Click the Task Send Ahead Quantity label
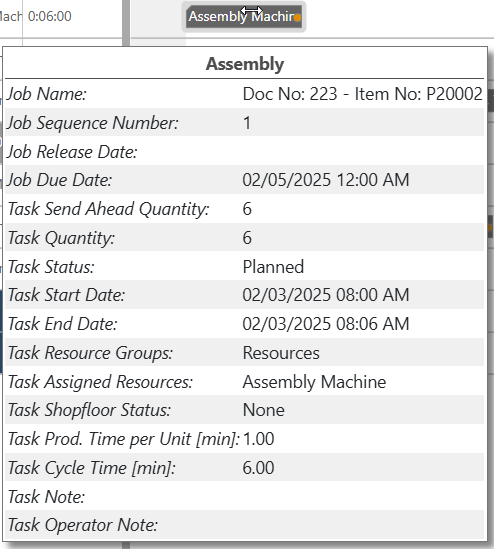The image size is (494, 549). coord(108,209)
